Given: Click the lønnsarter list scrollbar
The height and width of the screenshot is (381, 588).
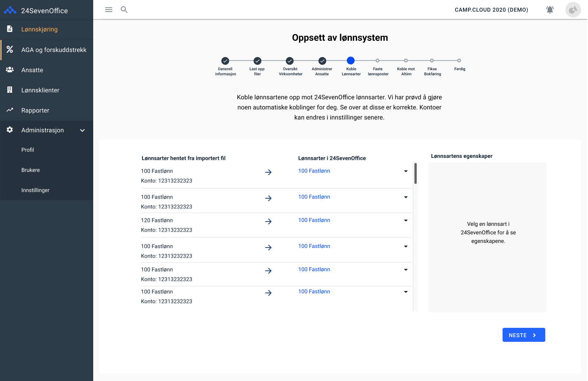Looking at the screenshot, I should point(416,173).
